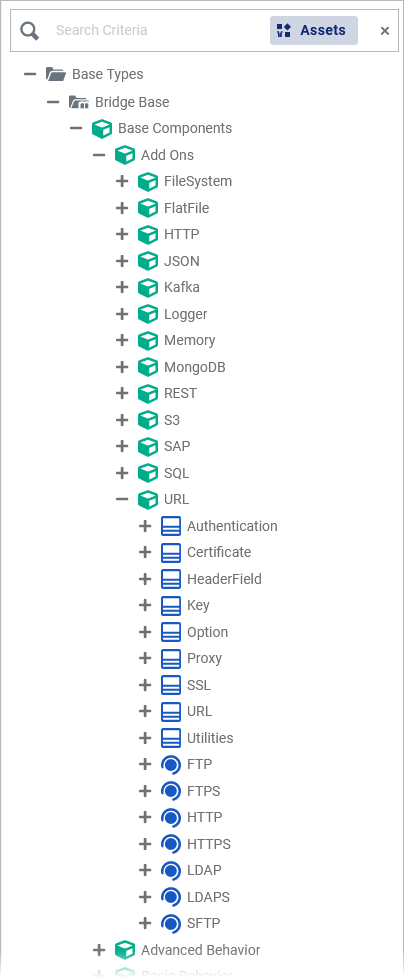Clear search with the X button
The height and width of the screenshot is (978, 404).
385,31
